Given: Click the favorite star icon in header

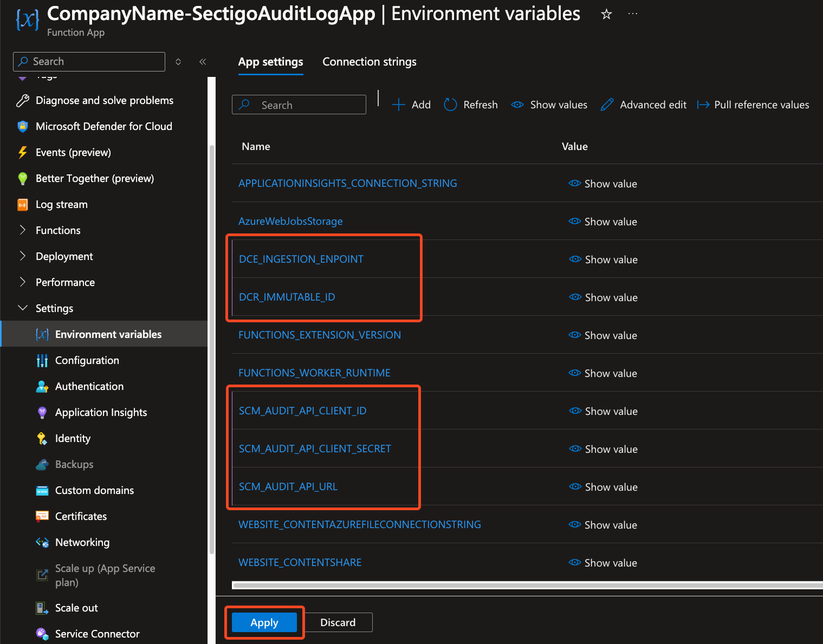Looking at the screenshot, I should click(606, 14).
